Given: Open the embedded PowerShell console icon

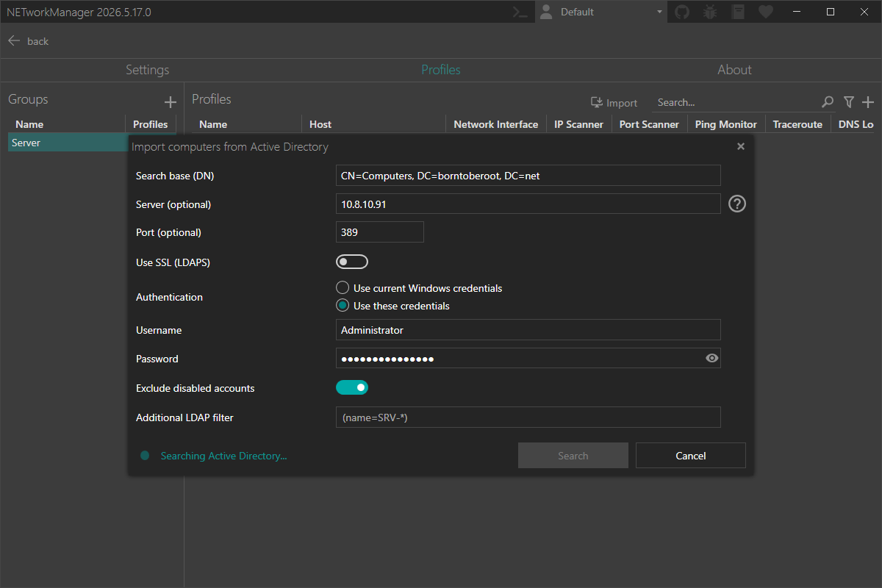Looking at the screenshot, I should click(x=521, y=12).
